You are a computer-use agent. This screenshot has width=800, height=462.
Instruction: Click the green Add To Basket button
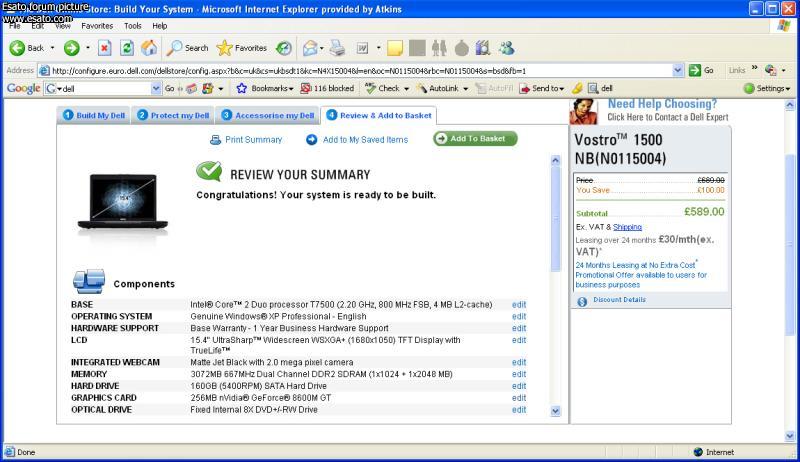(475, 138)
